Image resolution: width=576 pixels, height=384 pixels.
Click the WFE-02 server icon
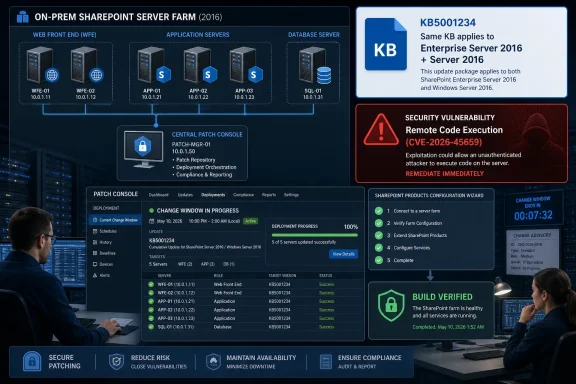click(87, 65)
